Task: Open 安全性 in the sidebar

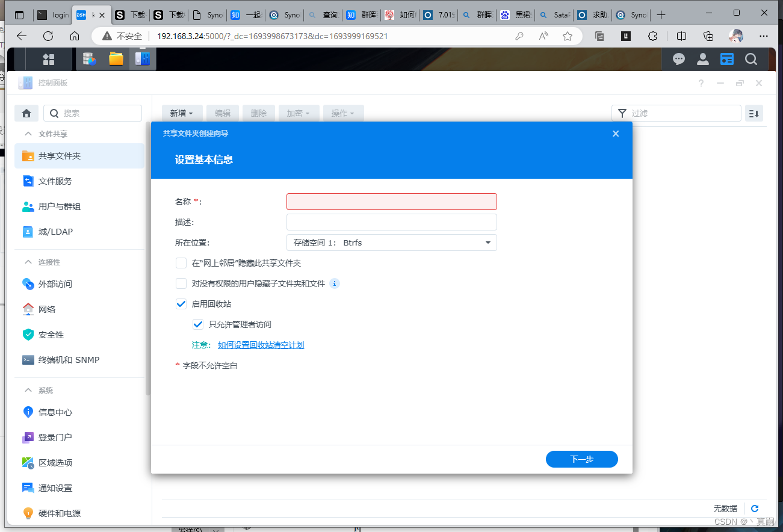Action: click(x=79, y=335)
